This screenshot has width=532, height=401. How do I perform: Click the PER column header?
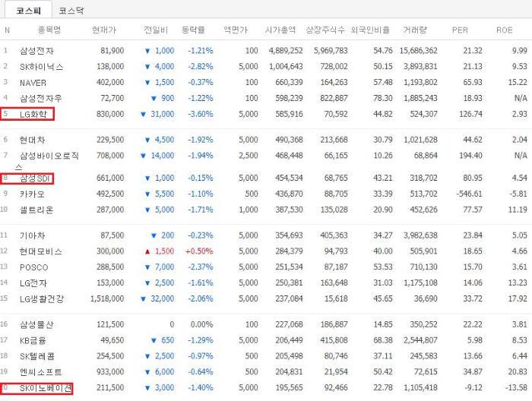coord(460,30)
